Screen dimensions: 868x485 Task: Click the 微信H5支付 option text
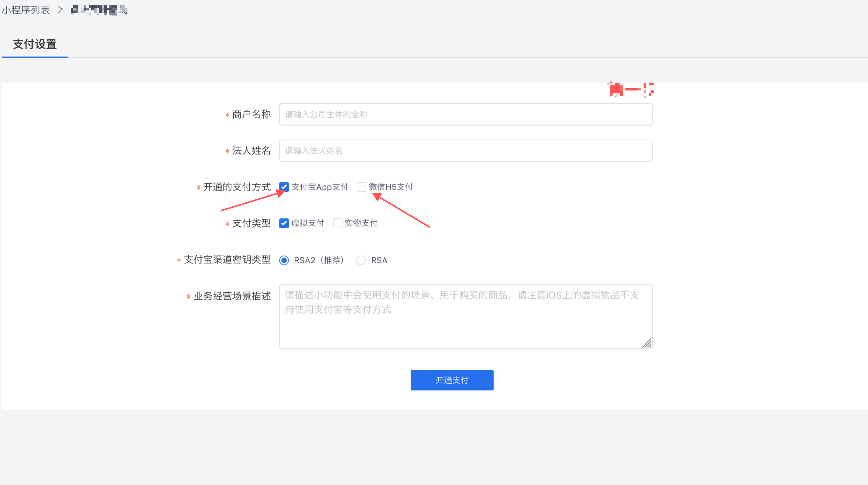391,187
